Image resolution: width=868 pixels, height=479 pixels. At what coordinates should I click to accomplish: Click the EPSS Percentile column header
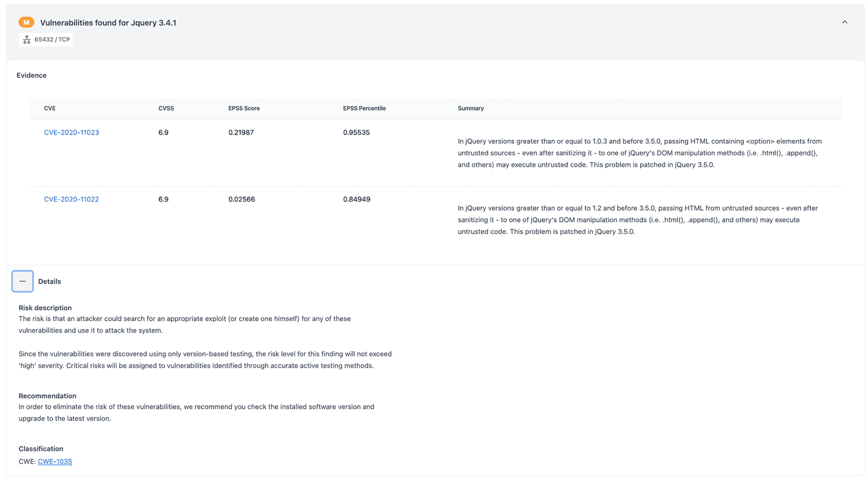pyautogui.click(x=364, y=108)
